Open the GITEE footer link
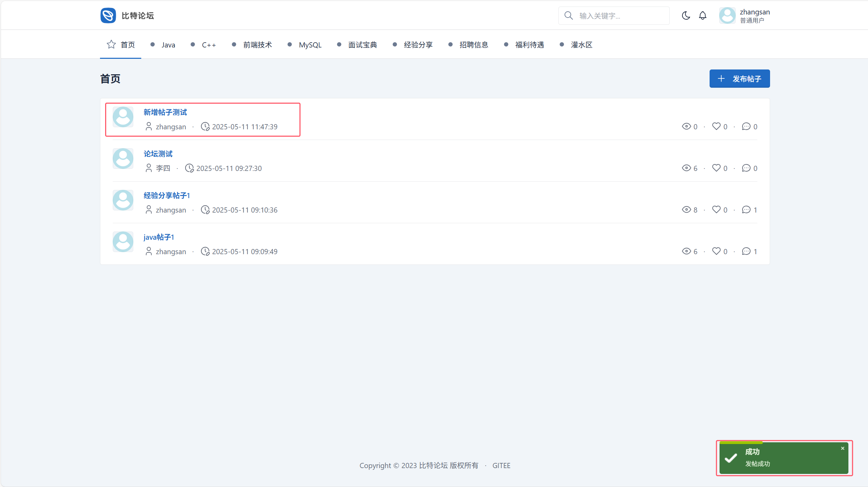The height and width of the screenshot is (487, 868). (x=501, y=465)
